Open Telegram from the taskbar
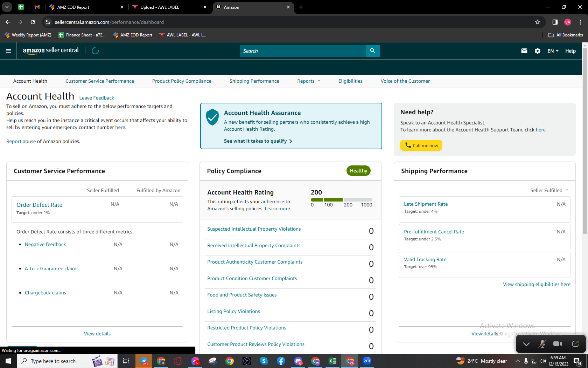This screenshot has height=368, width=588. pos(144,361)
